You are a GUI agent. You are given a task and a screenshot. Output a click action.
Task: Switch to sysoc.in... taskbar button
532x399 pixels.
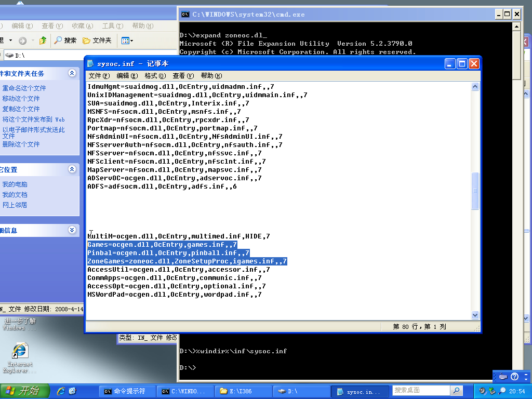click(x=360, y=391)
